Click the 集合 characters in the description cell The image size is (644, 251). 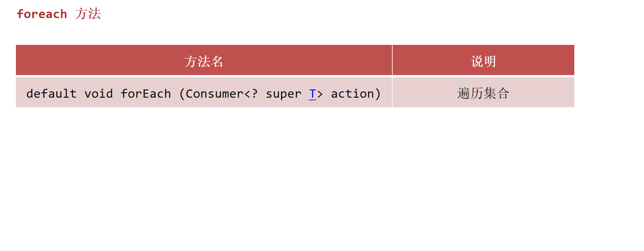(496, 93)
